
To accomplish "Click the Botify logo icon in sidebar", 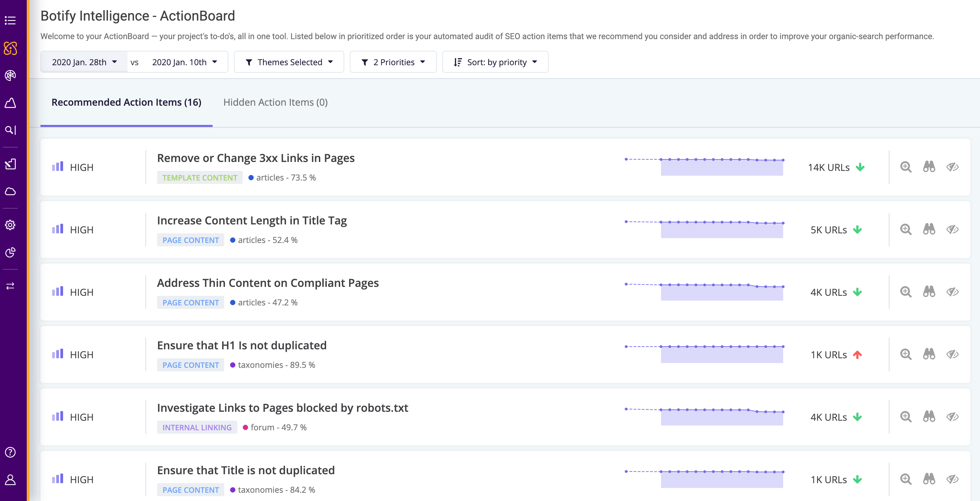I will click(10, 48).
